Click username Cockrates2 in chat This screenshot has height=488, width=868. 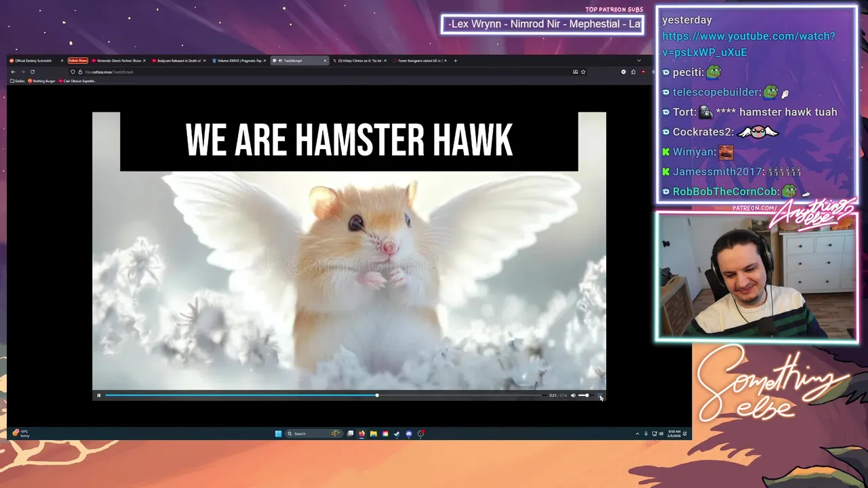(703, 132)
